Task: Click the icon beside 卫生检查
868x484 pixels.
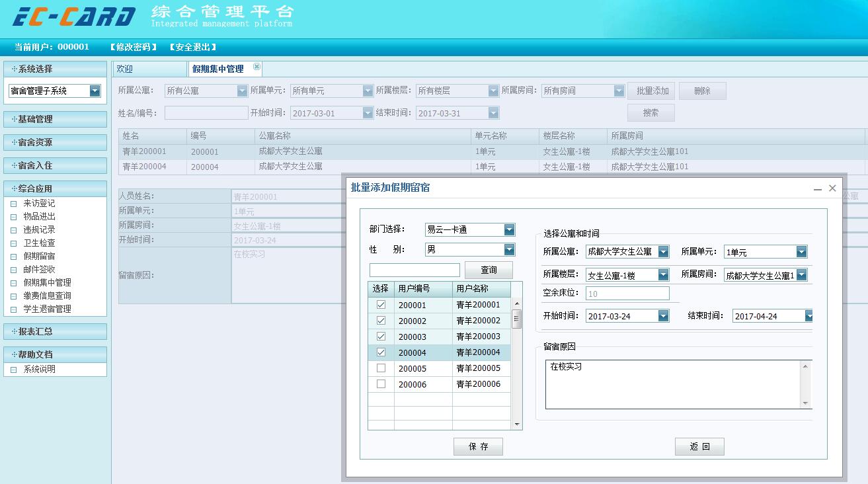Action: (x=13, y=243)
